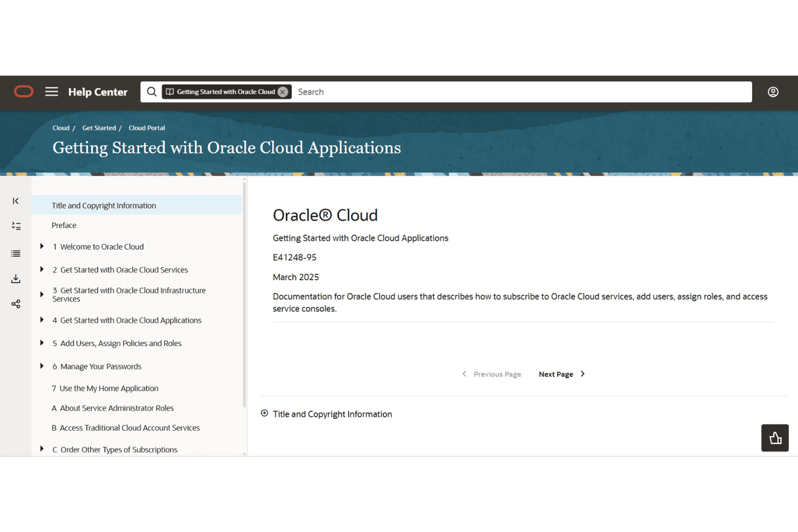Expand appendix C Order Other Types of Subscriptions
This screenshot has height=532, width=798.
pyautogui.click(x=42, y=448)
